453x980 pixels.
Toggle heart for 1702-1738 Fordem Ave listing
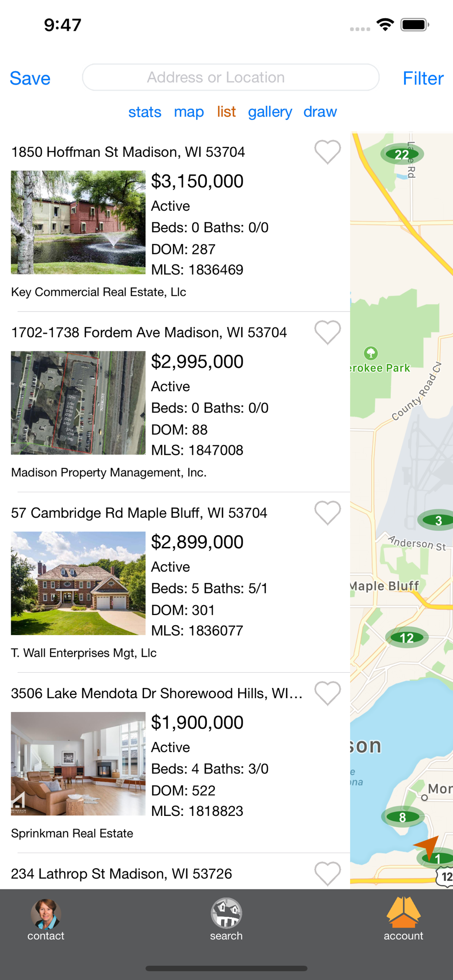[x=327, y=332]
